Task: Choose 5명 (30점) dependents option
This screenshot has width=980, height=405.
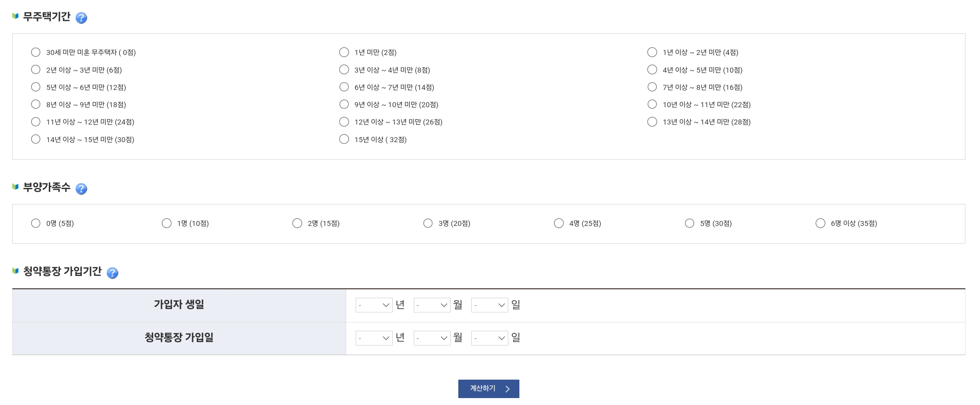Action: point(689,223)
